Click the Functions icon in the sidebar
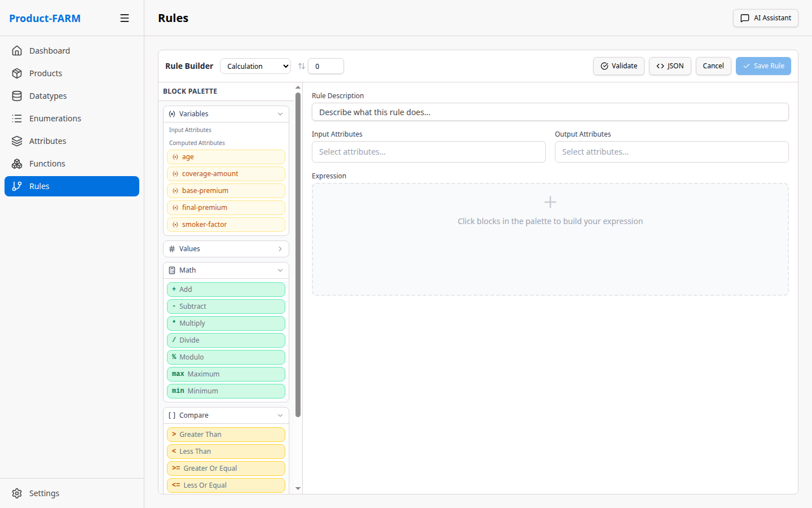This screenshot has height=508, width=812. click(17, 164)
